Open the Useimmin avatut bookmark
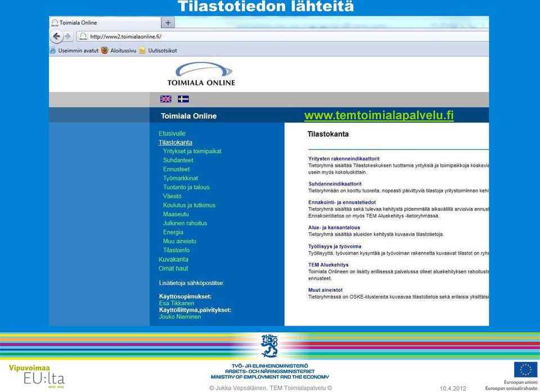The image size is (540, 392). (x=78, y=51)
